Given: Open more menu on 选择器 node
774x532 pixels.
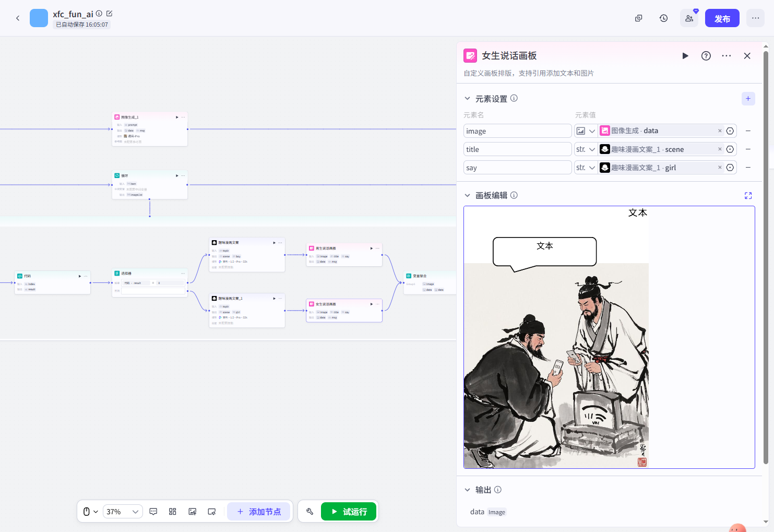Looking at the screenshot, I should tap(183, 274).
